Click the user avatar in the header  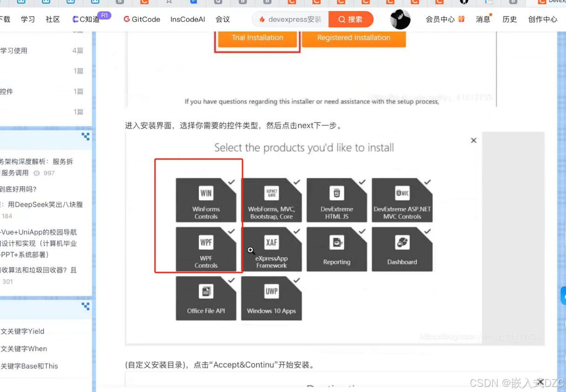coord(400,20)
